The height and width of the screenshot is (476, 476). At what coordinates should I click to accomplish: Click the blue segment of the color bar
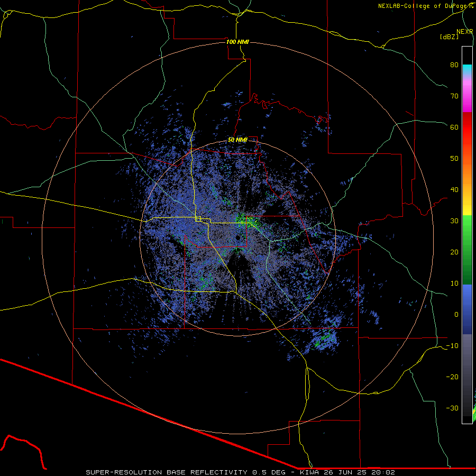[x=467, y=309]
